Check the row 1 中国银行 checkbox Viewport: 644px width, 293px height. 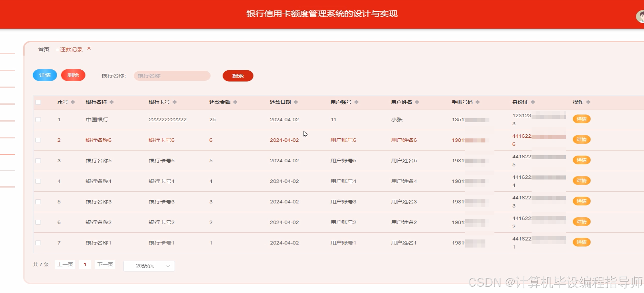(x=38, y=120)
